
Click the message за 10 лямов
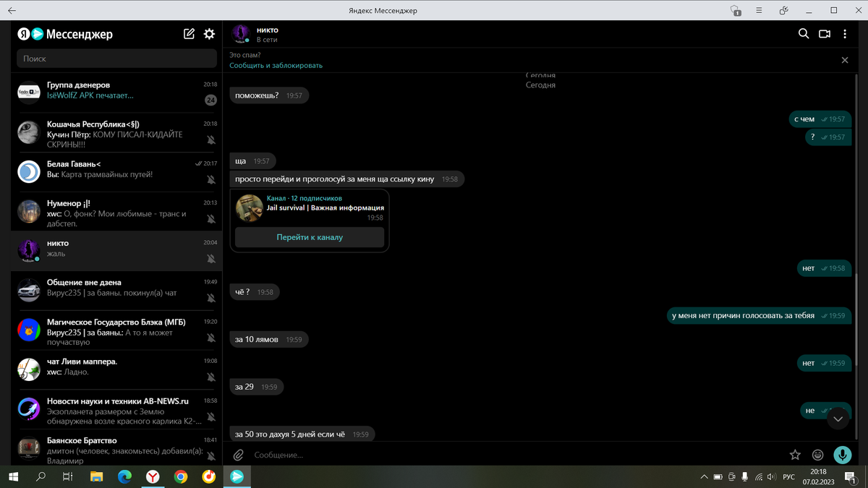[x=269, y=339]
